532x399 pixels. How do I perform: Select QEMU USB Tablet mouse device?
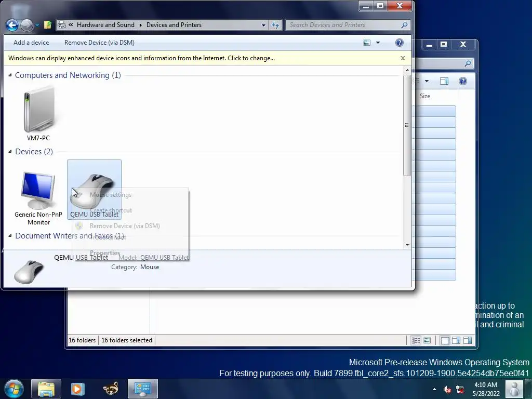(95, 189)
